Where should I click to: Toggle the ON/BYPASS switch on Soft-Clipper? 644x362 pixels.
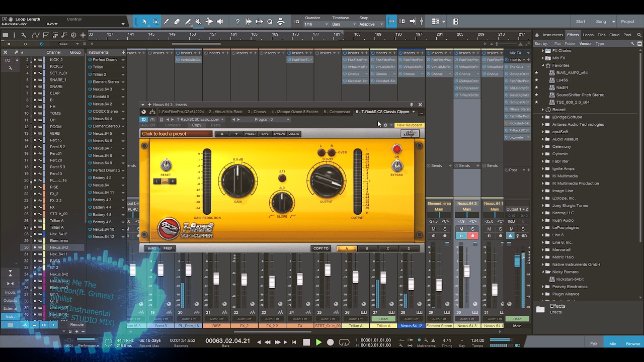(x=397, y=165)
